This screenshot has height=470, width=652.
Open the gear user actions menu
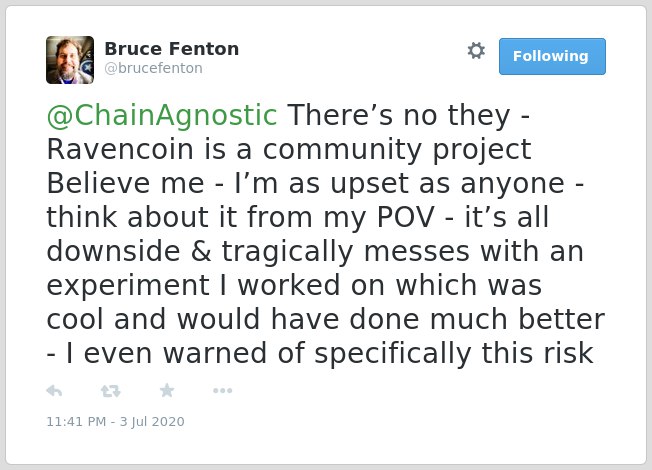[x=476, y=51]
